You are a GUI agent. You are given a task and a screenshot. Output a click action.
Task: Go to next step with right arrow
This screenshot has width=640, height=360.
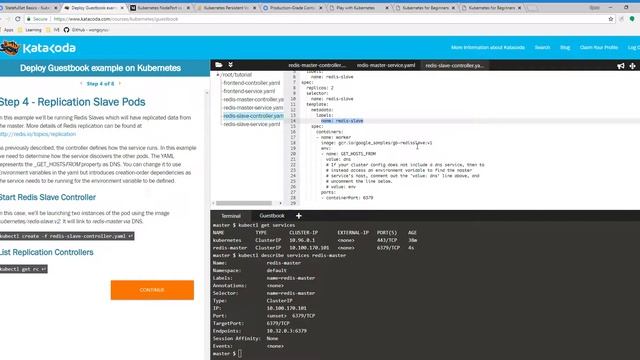point(120,84)
